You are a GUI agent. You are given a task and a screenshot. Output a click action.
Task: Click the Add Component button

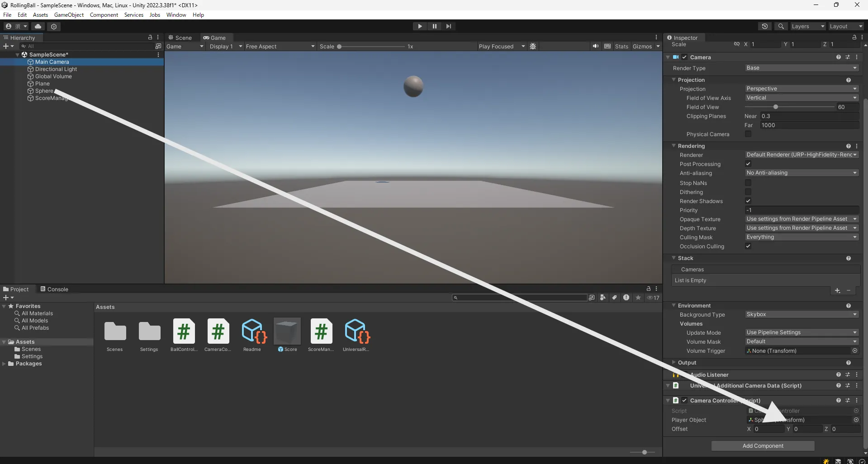pos(763,446)
